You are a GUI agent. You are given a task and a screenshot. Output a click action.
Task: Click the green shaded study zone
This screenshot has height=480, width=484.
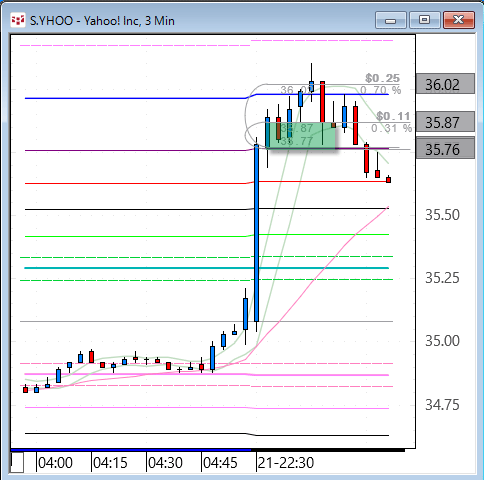(x=301, y=135)
